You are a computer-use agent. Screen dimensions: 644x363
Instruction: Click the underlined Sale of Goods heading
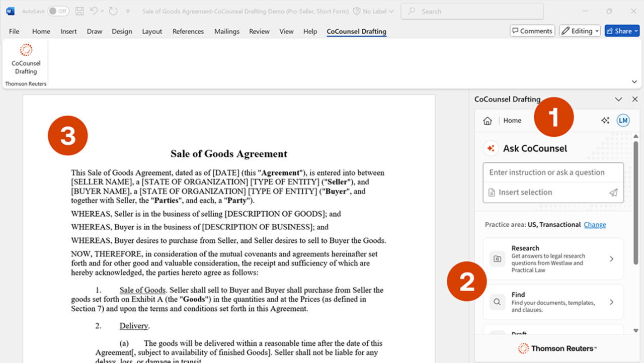click(142, 290)
